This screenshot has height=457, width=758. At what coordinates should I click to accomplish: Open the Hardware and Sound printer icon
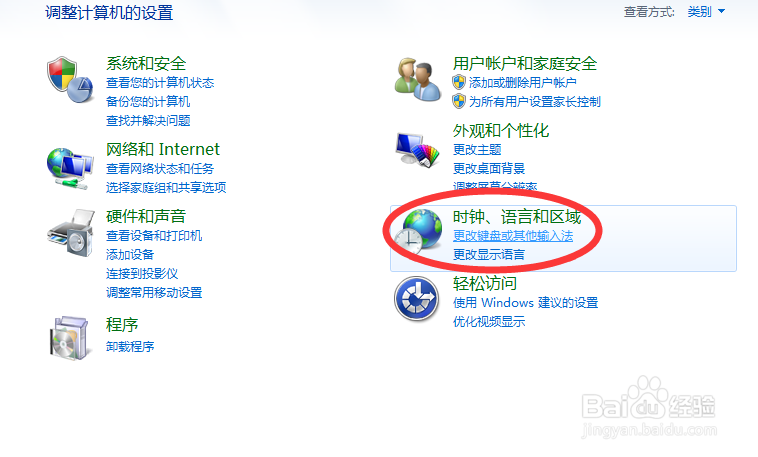tap(71, 233)
